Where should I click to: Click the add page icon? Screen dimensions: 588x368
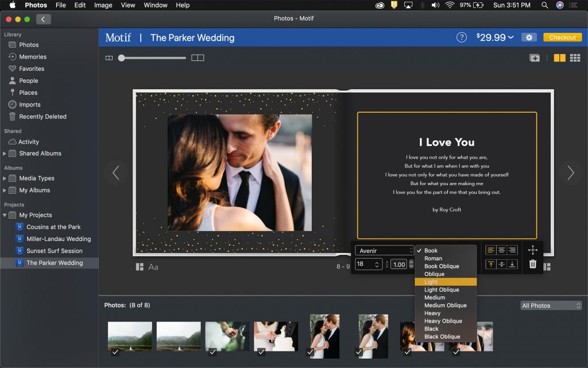coord(535,58)
